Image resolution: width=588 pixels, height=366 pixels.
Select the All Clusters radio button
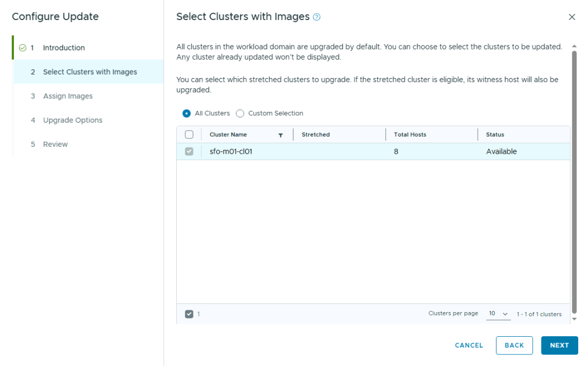click(187, 114)
